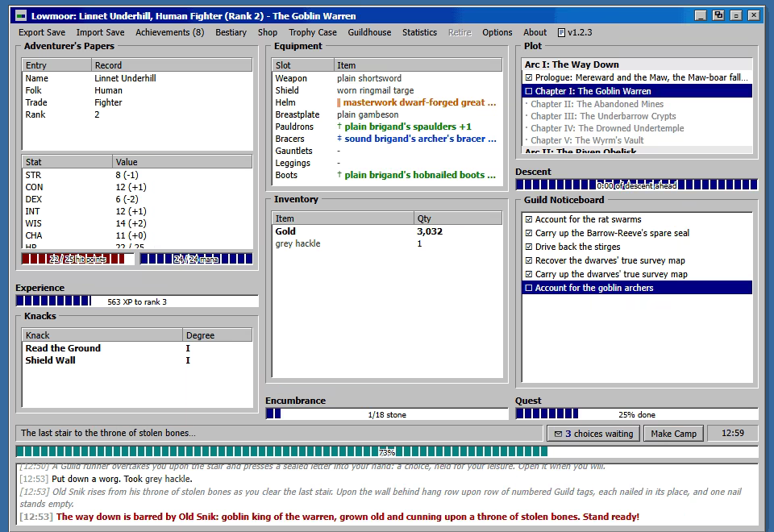774x532 pixels.
Task: Click the Lowmoor app icon in title bar
Action: (x=21, y=16)
